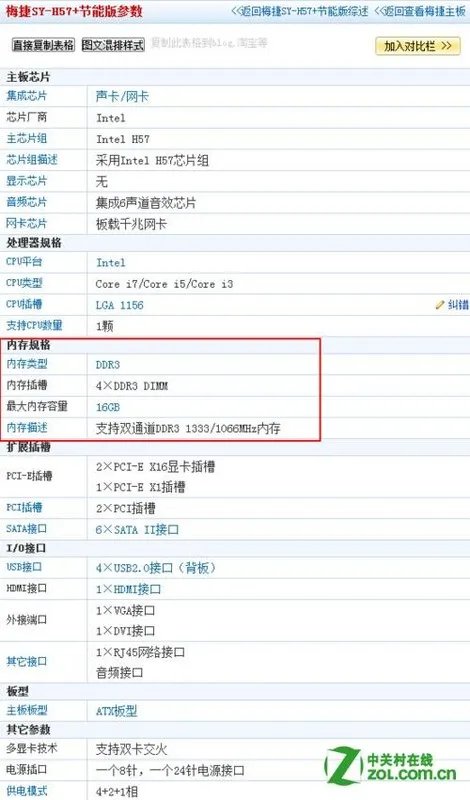The height and width of the screenshot is (800, 470).
Task: Click the 内存描述 label link
Action: [27, 428]
